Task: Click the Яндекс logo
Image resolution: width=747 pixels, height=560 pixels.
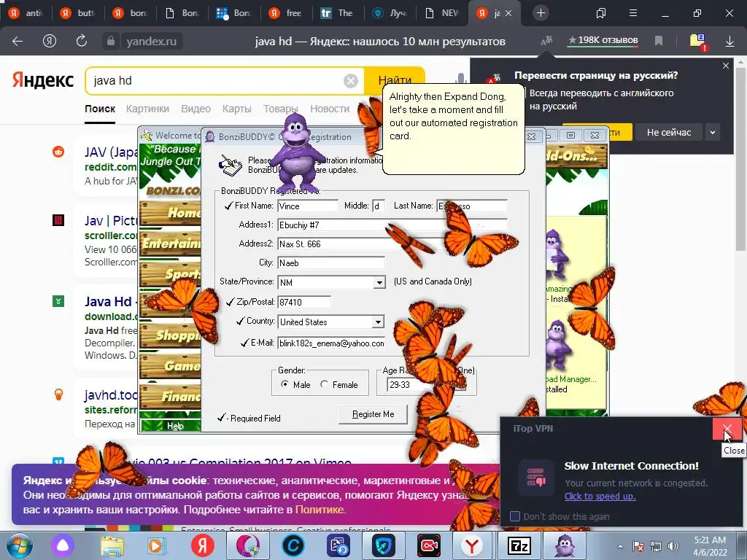Action: pos(43,80)
